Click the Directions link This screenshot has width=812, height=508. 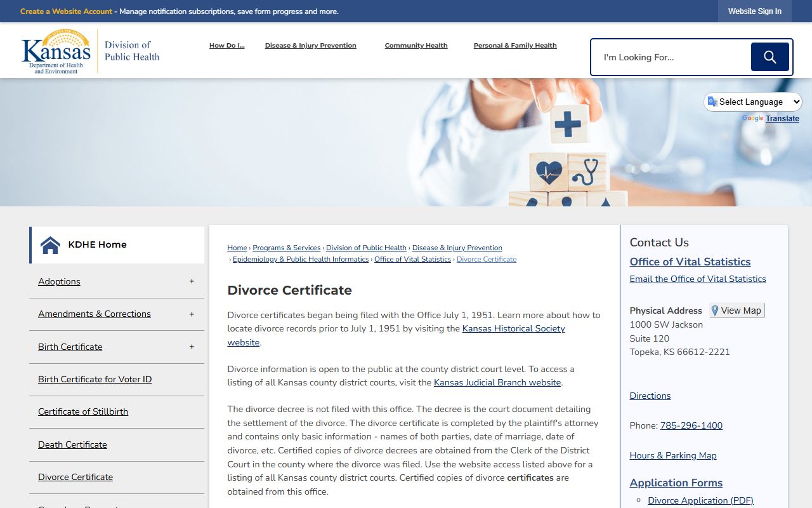pos(650,396)
